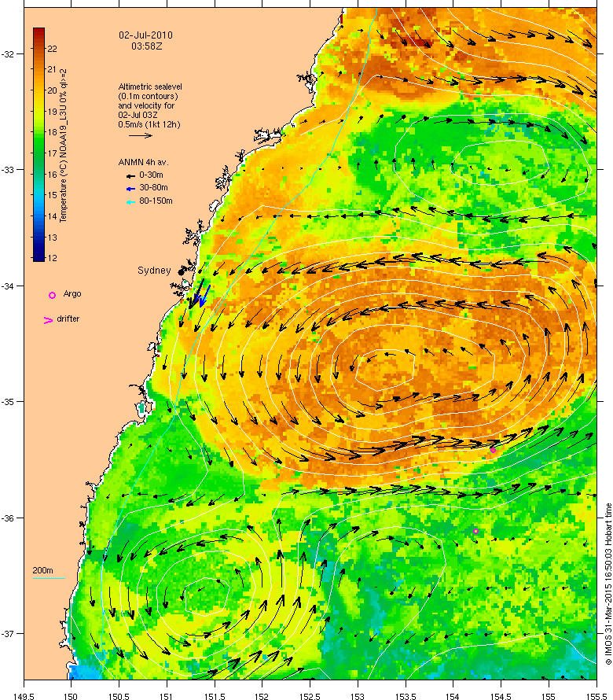Click the Argo float marker near 36.1S 154.2E
This screenshot has width=613, height=700.
pos(476,531)
